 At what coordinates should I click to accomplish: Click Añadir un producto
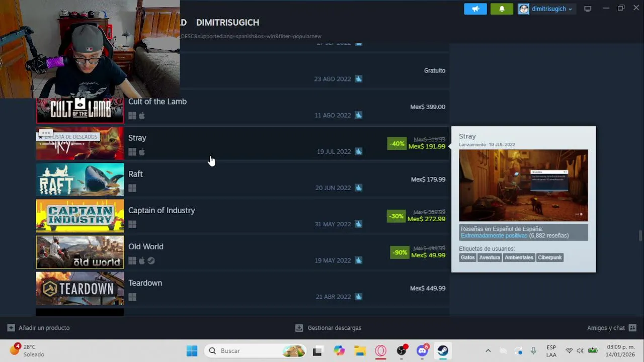click(x=39, y=328)
